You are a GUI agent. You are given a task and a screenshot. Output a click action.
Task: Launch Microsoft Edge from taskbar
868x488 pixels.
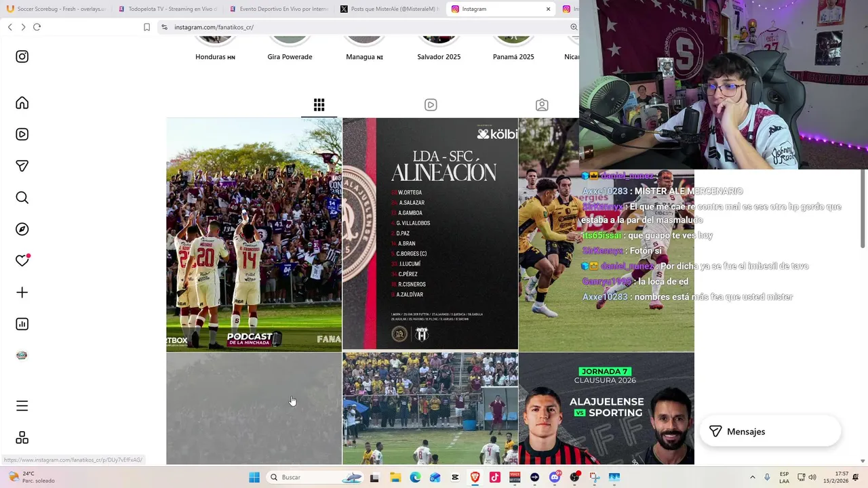point(415,477)
